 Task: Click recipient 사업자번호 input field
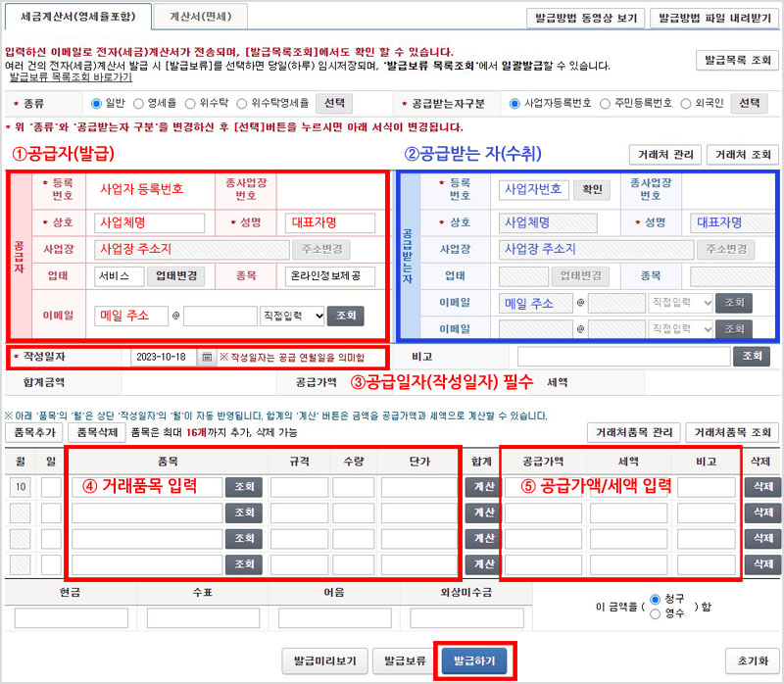534,189
